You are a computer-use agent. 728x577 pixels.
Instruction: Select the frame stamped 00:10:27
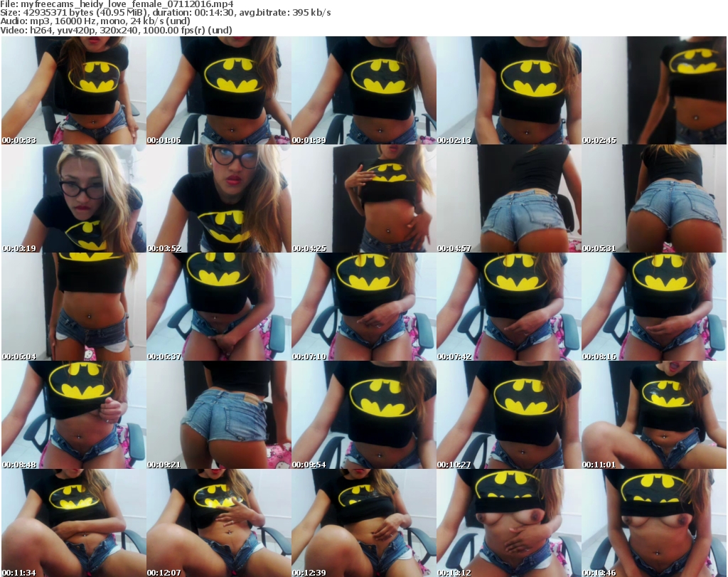coord(508,415)
